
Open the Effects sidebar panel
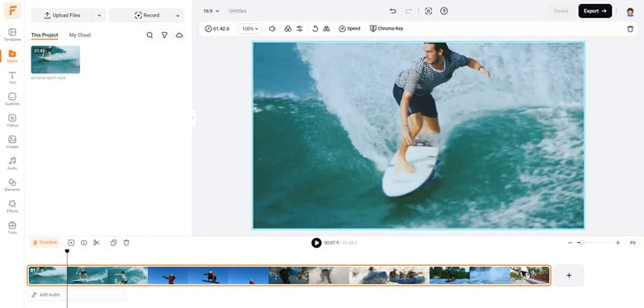click(x=12, y=206)
